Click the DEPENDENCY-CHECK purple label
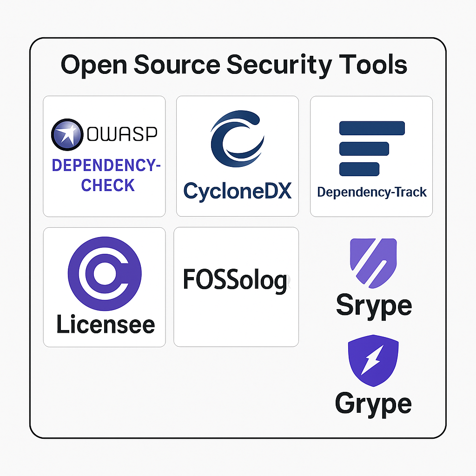 106,175
